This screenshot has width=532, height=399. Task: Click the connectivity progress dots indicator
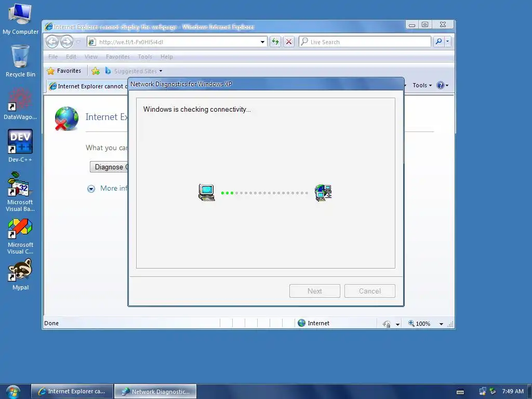pyautogui.click(x=264, y=193)
